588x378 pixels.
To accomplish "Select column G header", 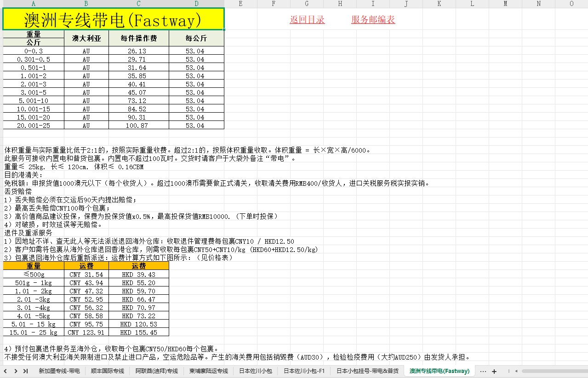I will pos(307,4).
